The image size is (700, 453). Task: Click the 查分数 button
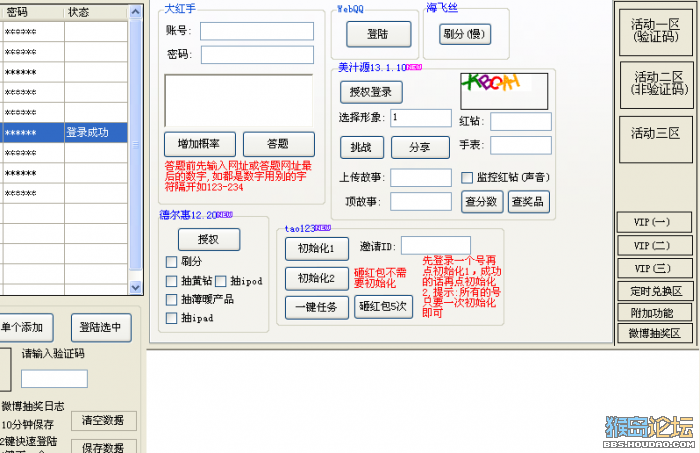[x=482, y=202]
